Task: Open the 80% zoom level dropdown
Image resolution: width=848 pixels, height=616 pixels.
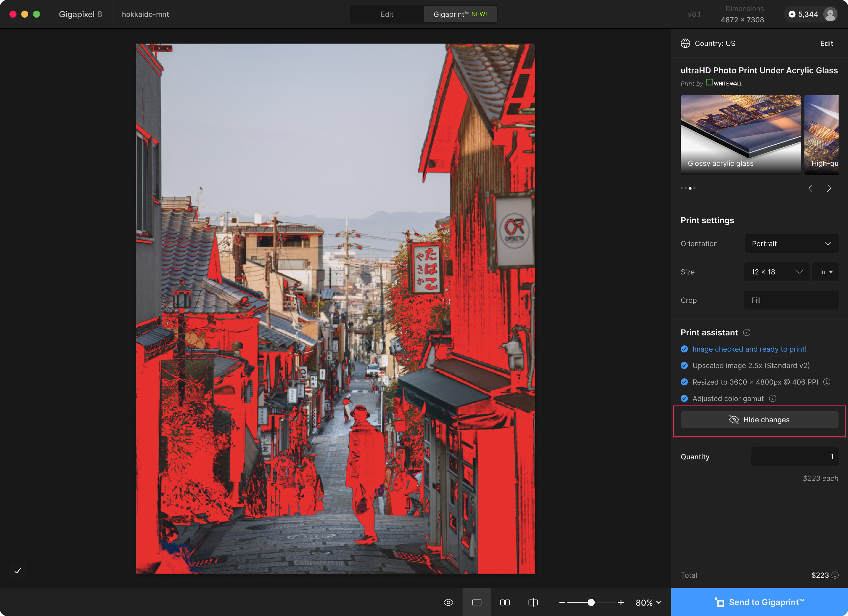Action: pyautogui.click(x=649, y=602)
